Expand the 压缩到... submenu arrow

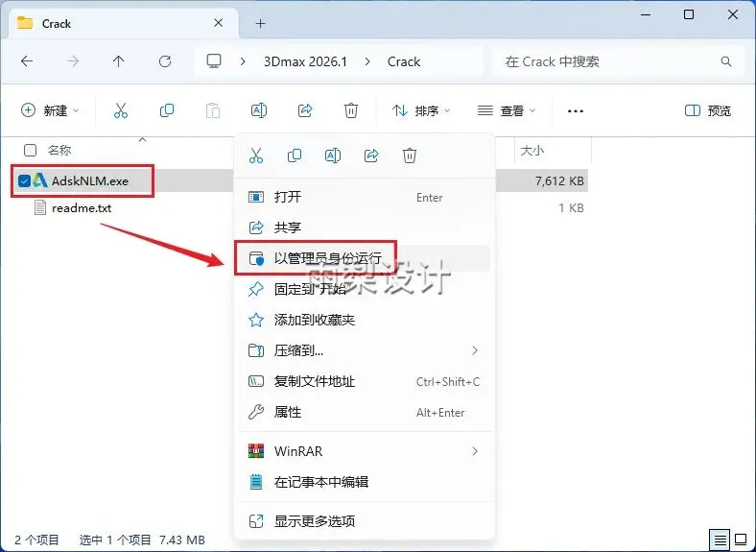[475, 350]
